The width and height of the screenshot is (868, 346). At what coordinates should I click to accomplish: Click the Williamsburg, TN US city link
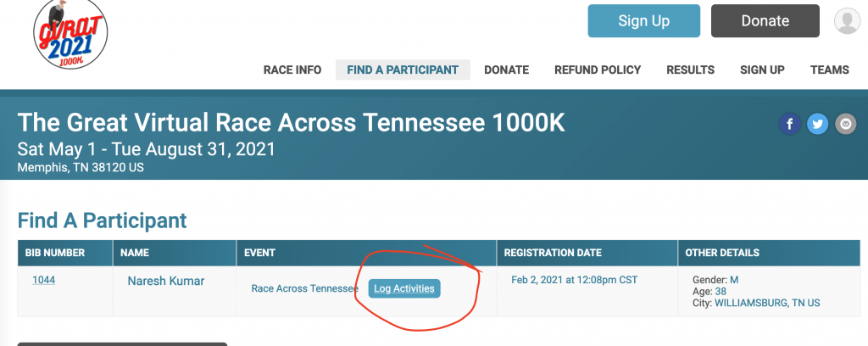pos(767,303)
